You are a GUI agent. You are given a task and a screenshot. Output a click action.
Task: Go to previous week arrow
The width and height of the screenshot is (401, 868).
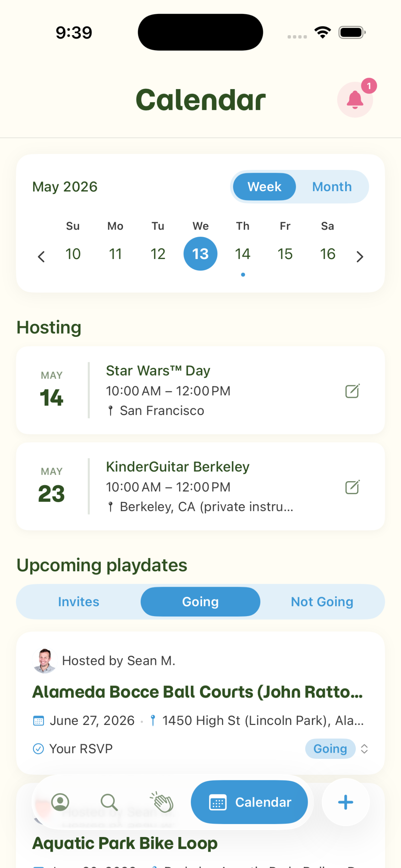click(x=41, y=256)
